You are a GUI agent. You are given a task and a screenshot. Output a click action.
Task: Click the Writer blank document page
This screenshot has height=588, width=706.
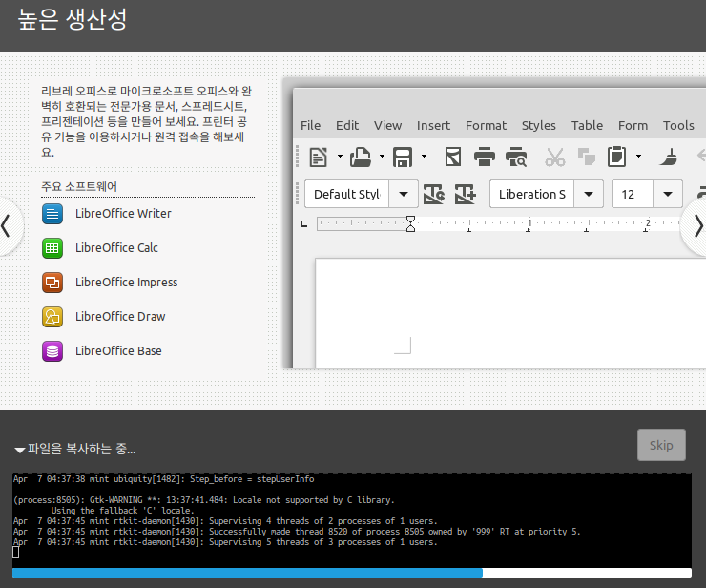(x=510, y=313)
